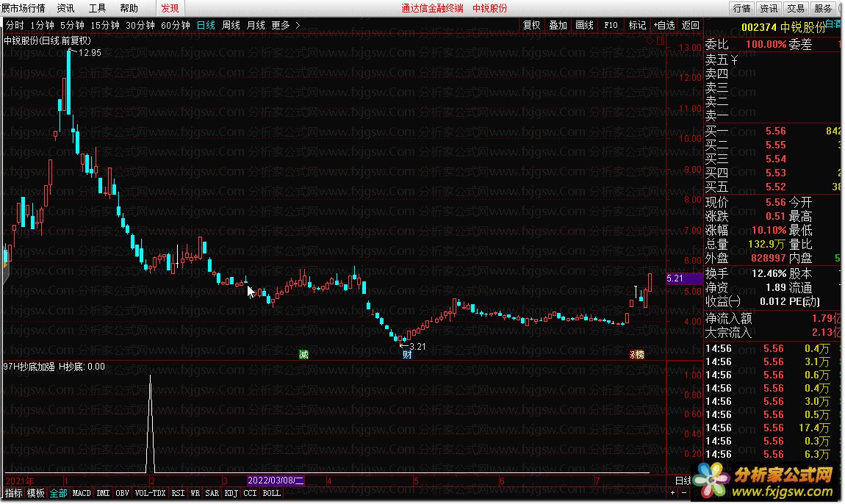The height and width of the screenshot is (504, 845).
Task: Click the 涨幅 value 10.10%
Action: pyautogui.click(x=769, y=230)
